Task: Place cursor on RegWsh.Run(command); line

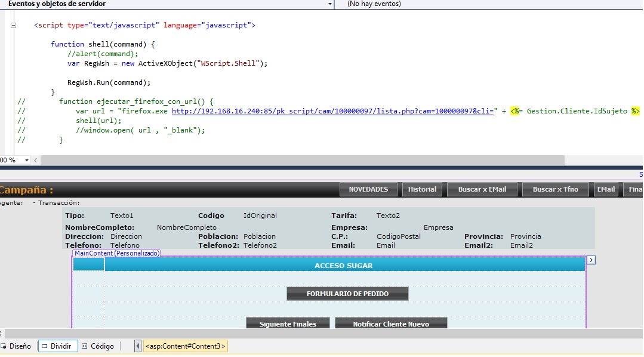Action: click(109, 82)
